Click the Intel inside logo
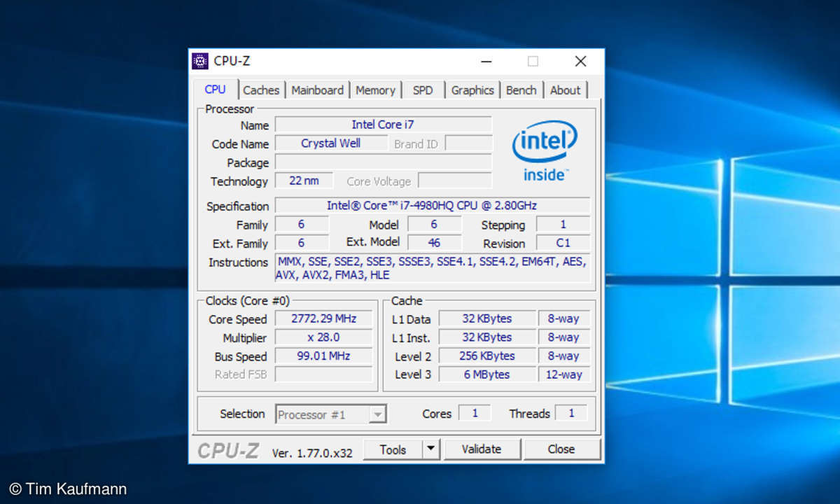Image resolution: width=840 pixels, height=504 pixels. [x=545, y=151]
